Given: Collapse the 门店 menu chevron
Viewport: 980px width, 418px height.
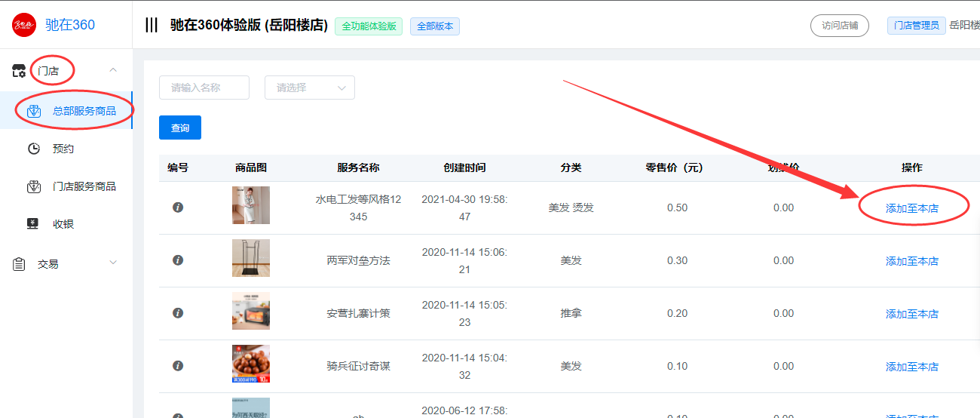Looking at the screenshot, I should [113, 70].
